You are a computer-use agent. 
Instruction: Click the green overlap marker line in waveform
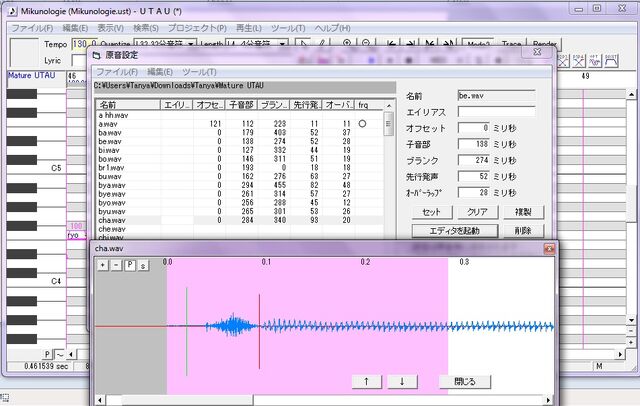coord(187,331)
